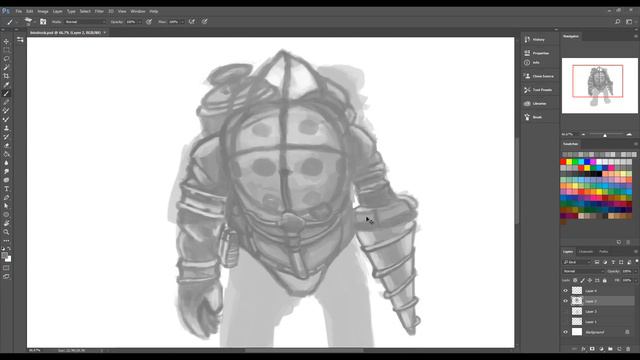Open the layer Fill dropdown arrow
This screenshot has height=360, width=640.
[x=635, y=280]
